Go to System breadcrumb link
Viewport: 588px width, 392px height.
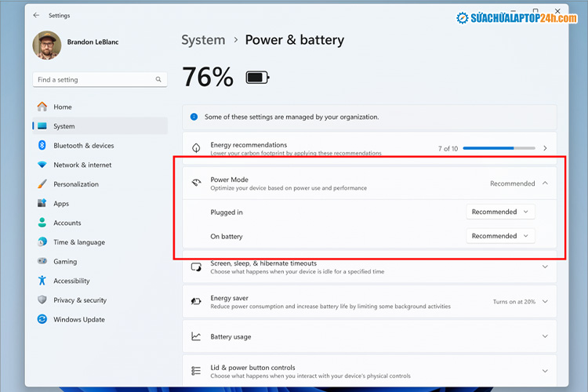[203, 40]
